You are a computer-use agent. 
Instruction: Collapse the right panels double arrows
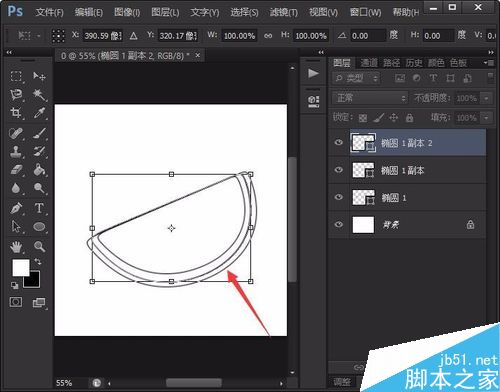click(491, 52)
